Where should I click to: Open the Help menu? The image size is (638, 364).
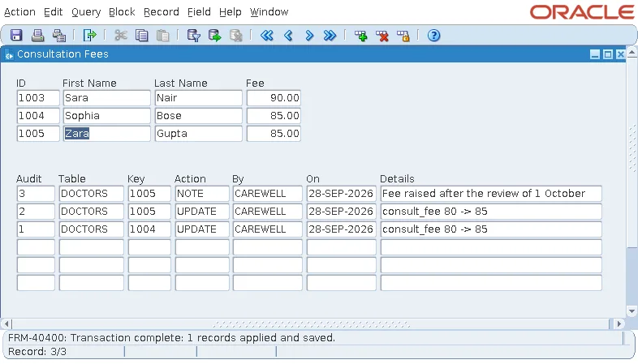click(x=231, y=12)
